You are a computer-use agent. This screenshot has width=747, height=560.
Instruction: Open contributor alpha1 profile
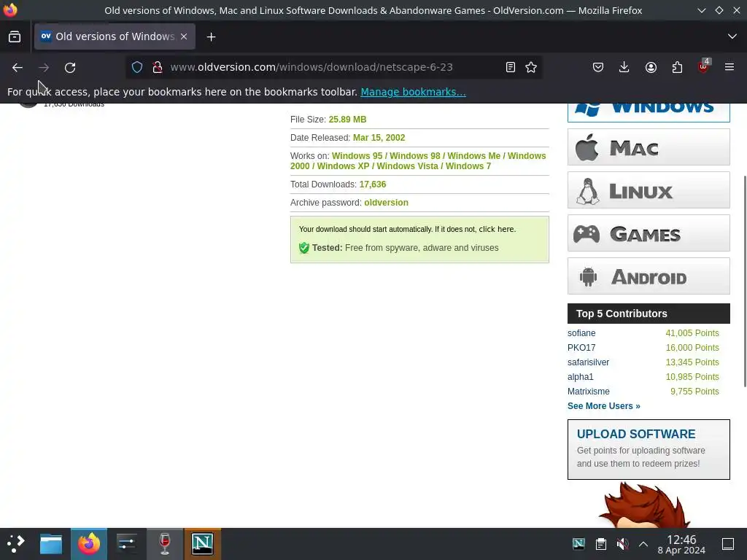pos(580,377)
